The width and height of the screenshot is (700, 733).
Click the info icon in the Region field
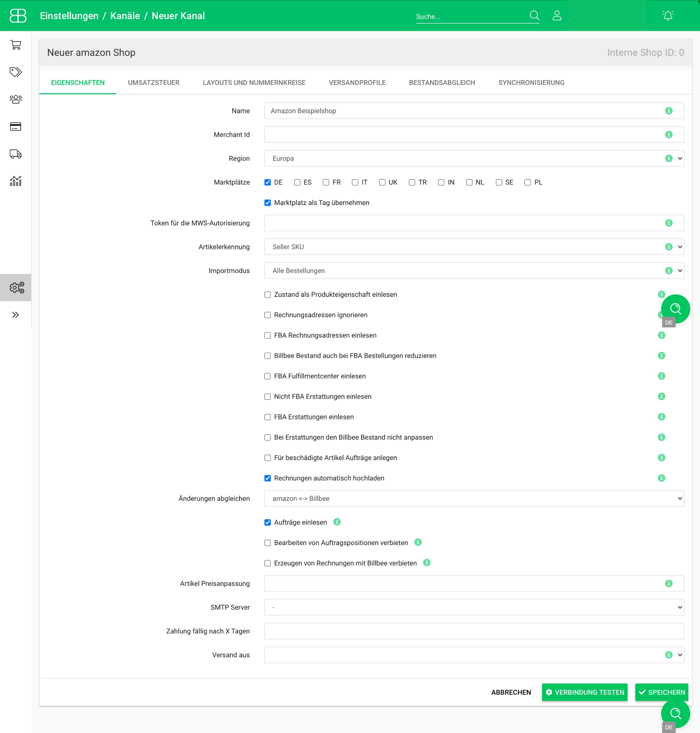click(x=668, y=158)
